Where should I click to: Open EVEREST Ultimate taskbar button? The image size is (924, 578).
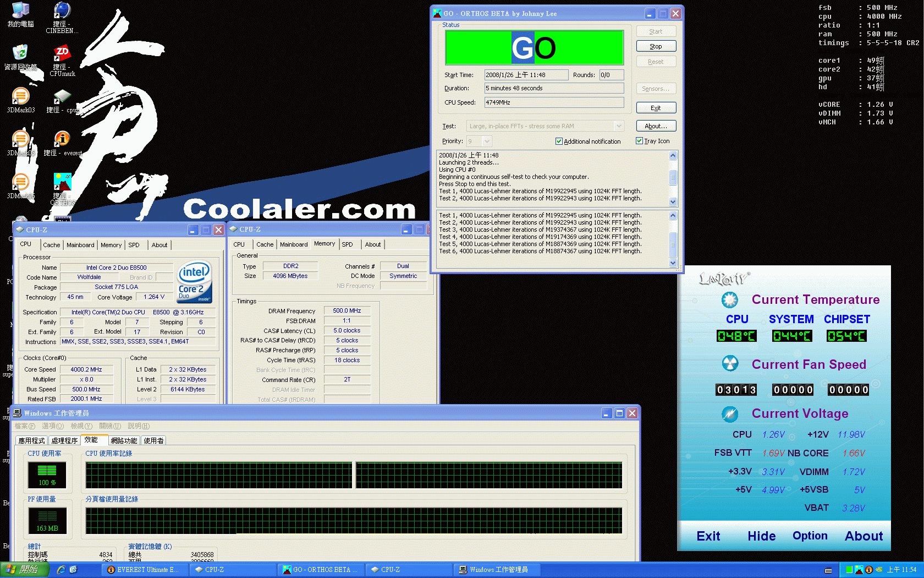[x=145, y=570]
